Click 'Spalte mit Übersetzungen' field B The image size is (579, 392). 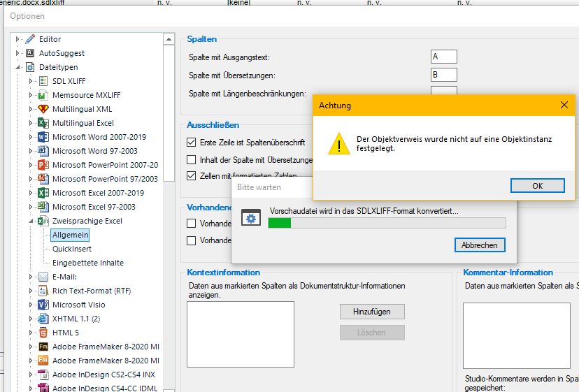coord(444,75)
